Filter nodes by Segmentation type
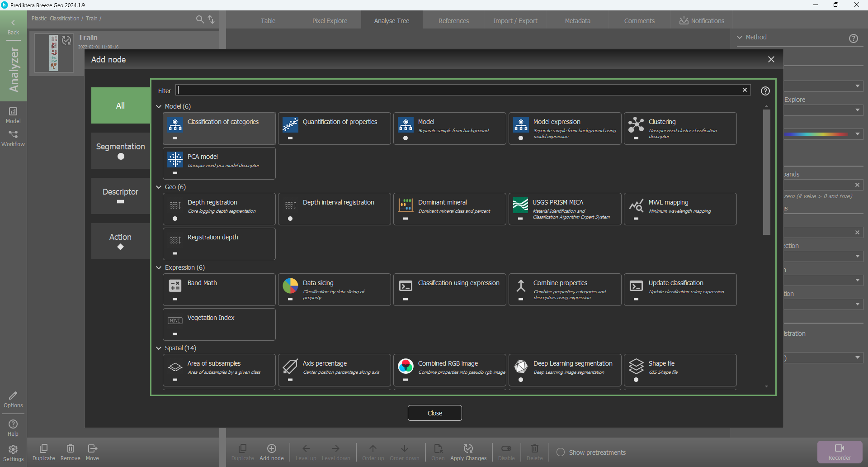The image size is (868, 467). [121, 151]
